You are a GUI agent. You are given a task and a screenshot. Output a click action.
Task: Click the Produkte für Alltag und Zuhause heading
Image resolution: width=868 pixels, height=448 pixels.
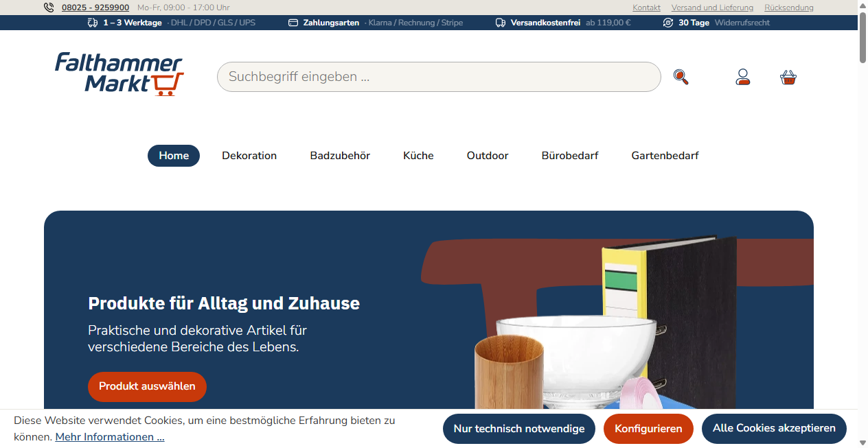(x=224, y=303)
